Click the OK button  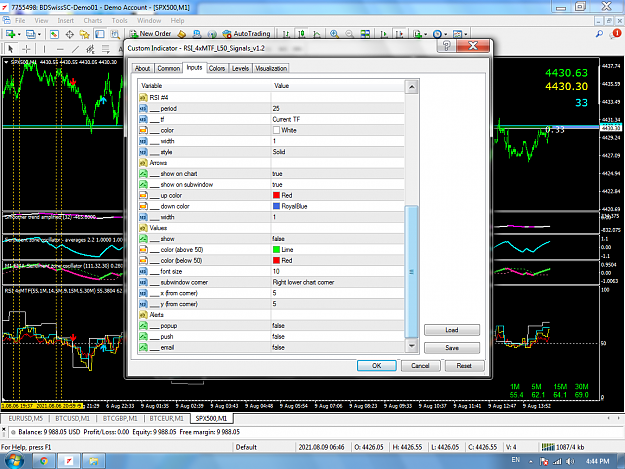377,365
